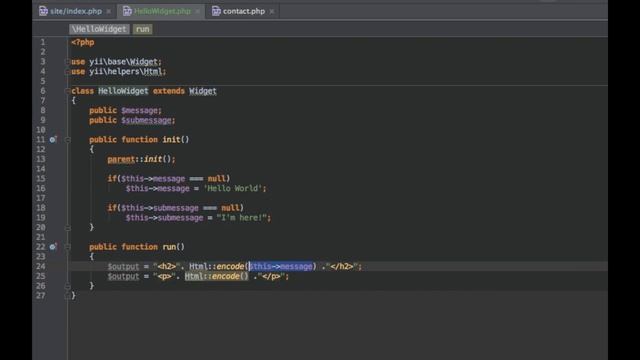This screenshot has height=360, width=640.
Task: Click the <?php opening tag
Action: pyautogui.click(x=83, y=42)
